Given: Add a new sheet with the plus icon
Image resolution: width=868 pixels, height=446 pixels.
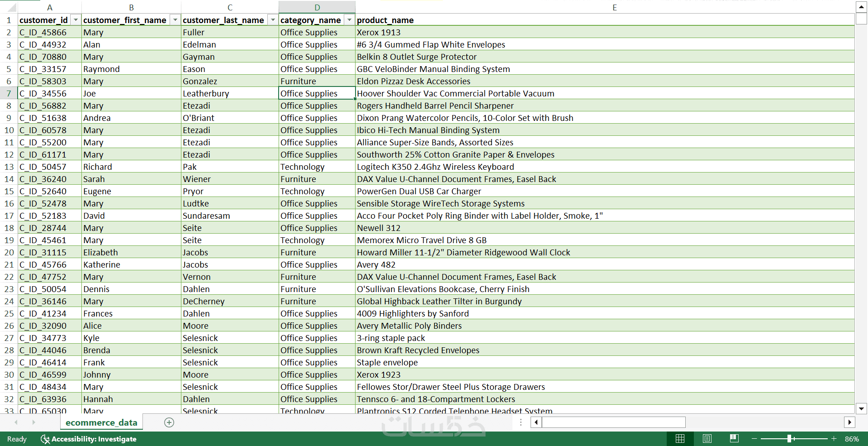Looking at the screenshot, I should click(x=169, y=422).
